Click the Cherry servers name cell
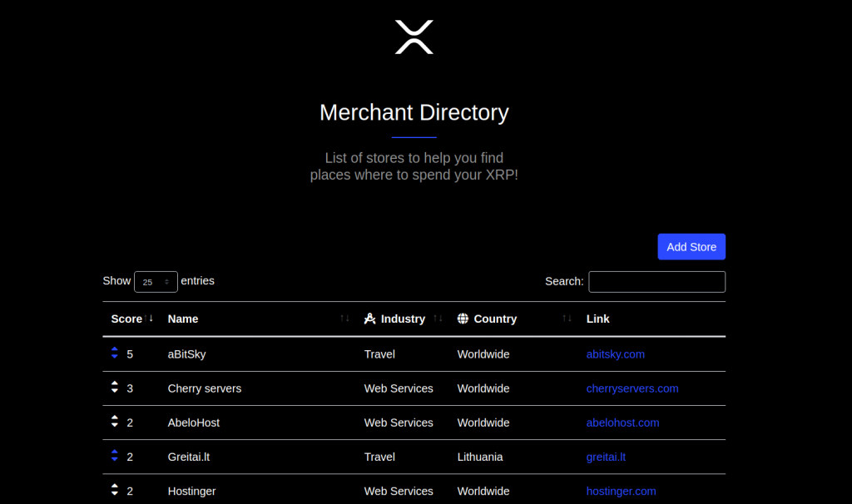Image resolution: width=852 pixels, height=504 pixels. click(x=205, y=388)
